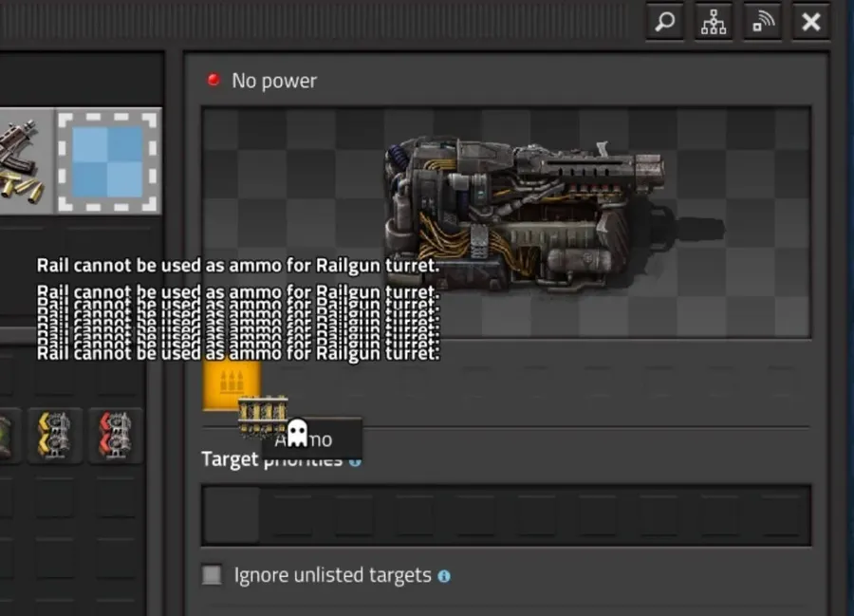Select the blue blueprint selection icon
Screen dimensions: 854x616
(x=107, y=161)
